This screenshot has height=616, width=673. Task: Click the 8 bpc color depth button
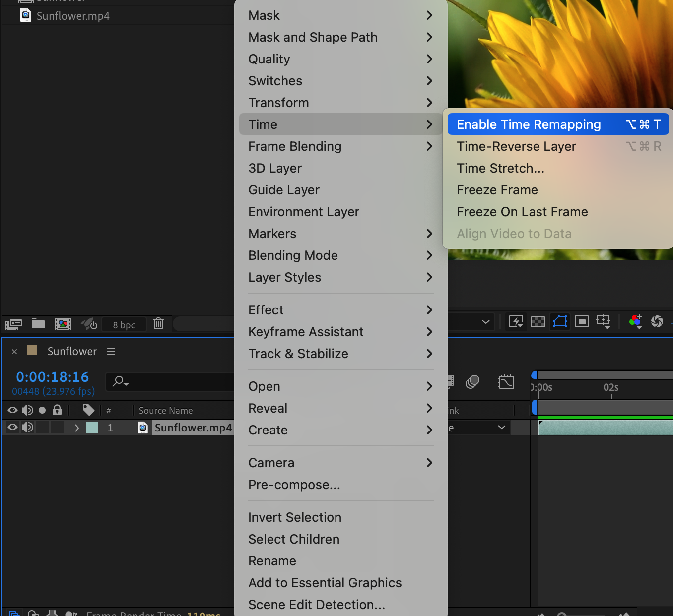click(124, 325)
